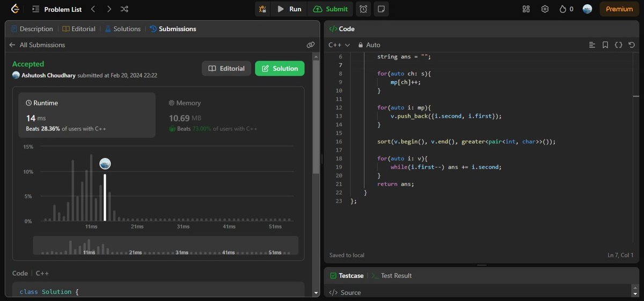Switch to the Description tab

coord(32,29)
